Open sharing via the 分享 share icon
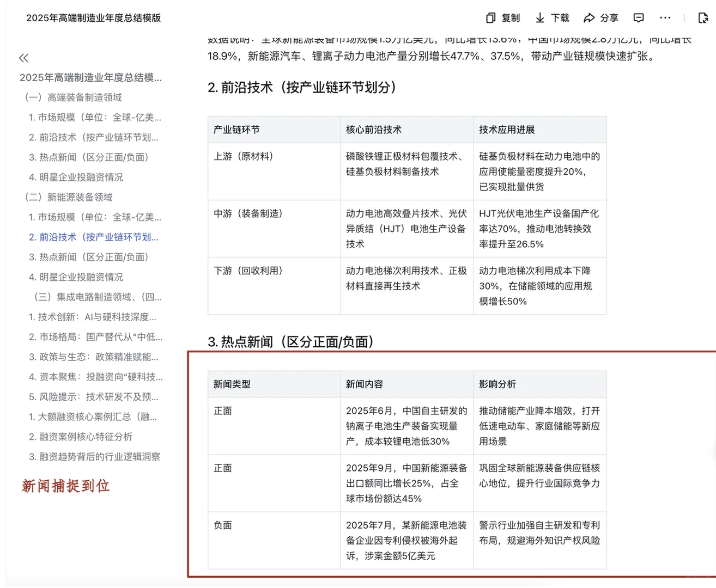The height and width of the screenshot is (588, 716). [601, 18]
